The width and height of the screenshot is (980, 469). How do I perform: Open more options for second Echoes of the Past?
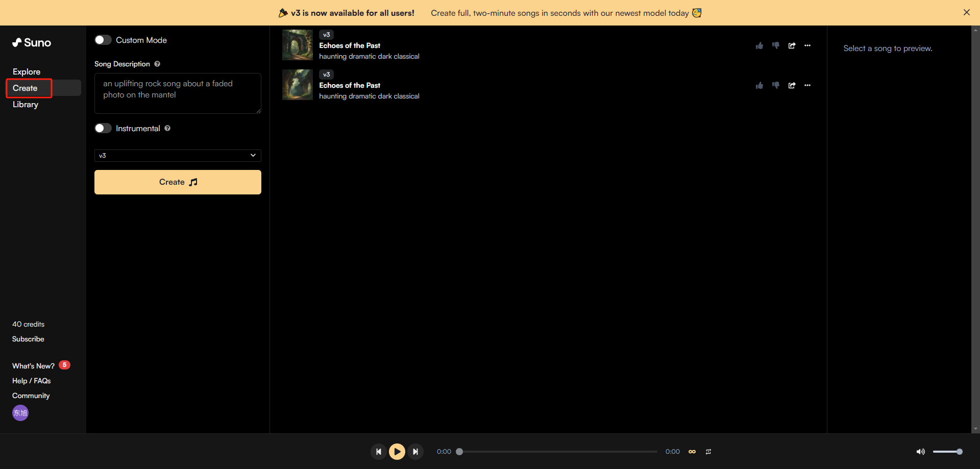[x=807, y=85]
